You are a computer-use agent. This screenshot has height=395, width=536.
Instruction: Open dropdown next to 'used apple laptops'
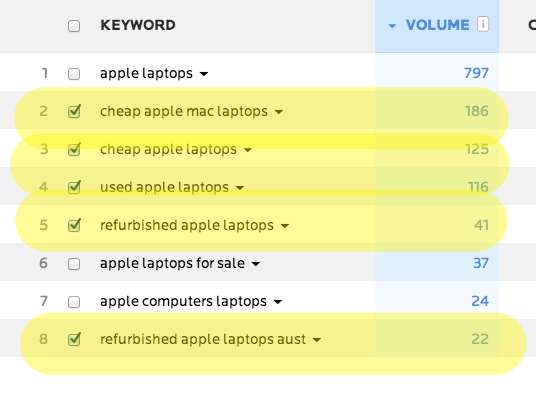click(240, 188)
